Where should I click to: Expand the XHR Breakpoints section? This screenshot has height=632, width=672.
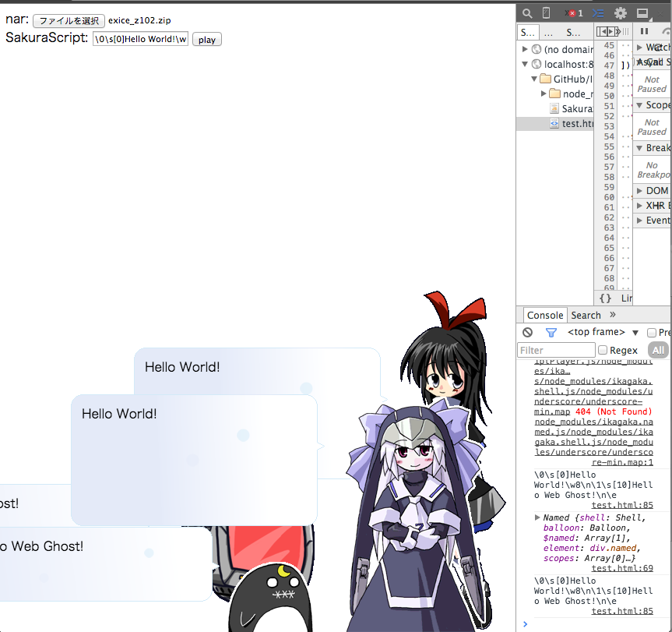pyautogui.click(x=639, y=206)
